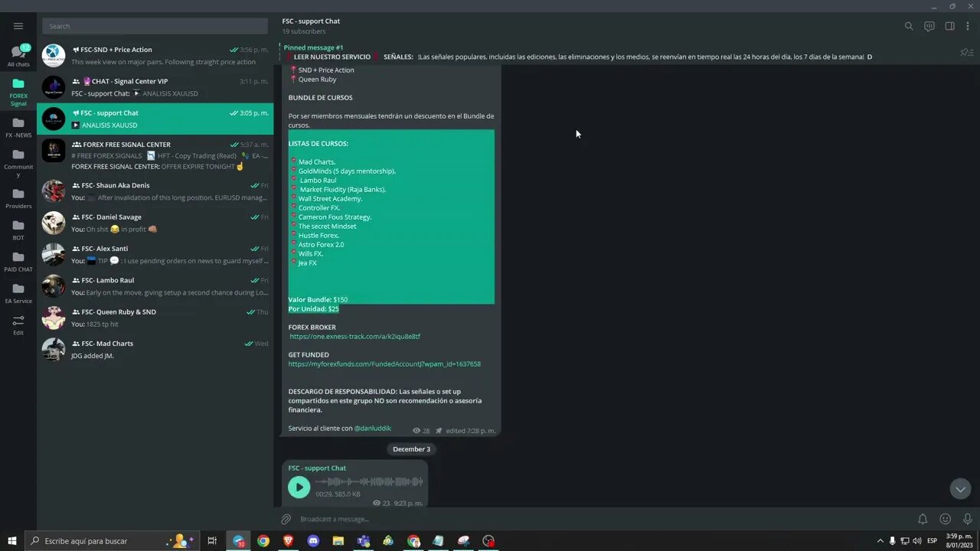
Task: Open FSC- Mad Charts chat
Action: tap(155, 349)
